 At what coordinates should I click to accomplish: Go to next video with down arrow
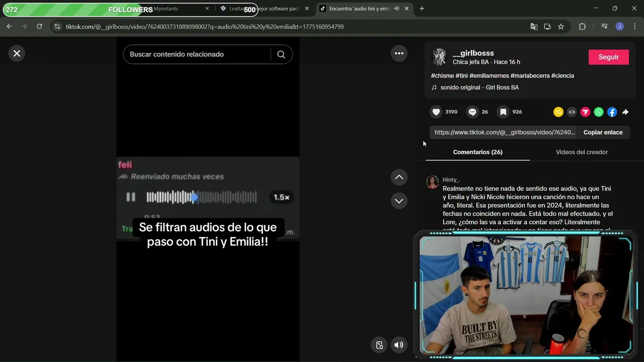(399, 201)
